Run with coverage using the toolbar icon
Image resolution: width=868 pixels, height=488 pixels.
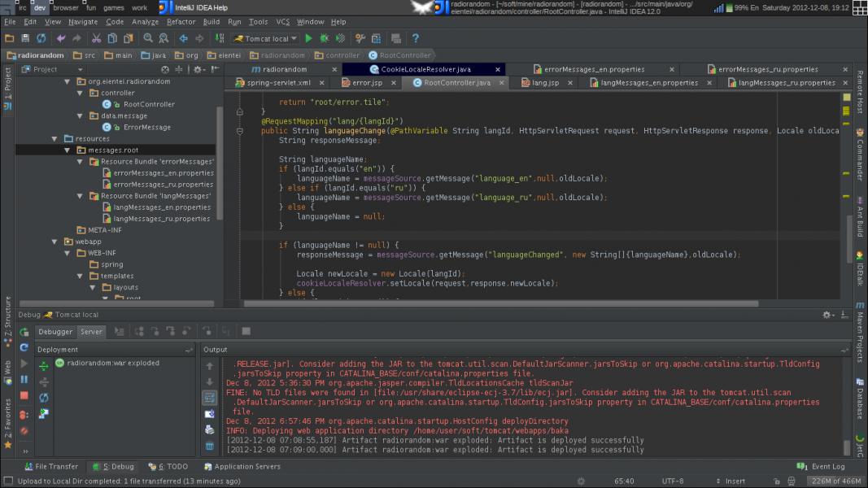(x=340, y=38)
